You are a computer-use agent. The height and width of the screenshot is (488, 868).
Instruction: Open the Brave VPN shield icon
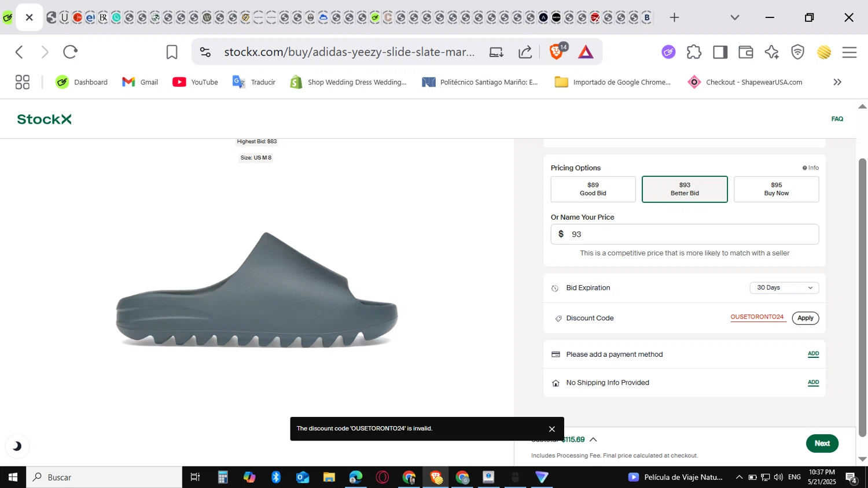point(798,52)
